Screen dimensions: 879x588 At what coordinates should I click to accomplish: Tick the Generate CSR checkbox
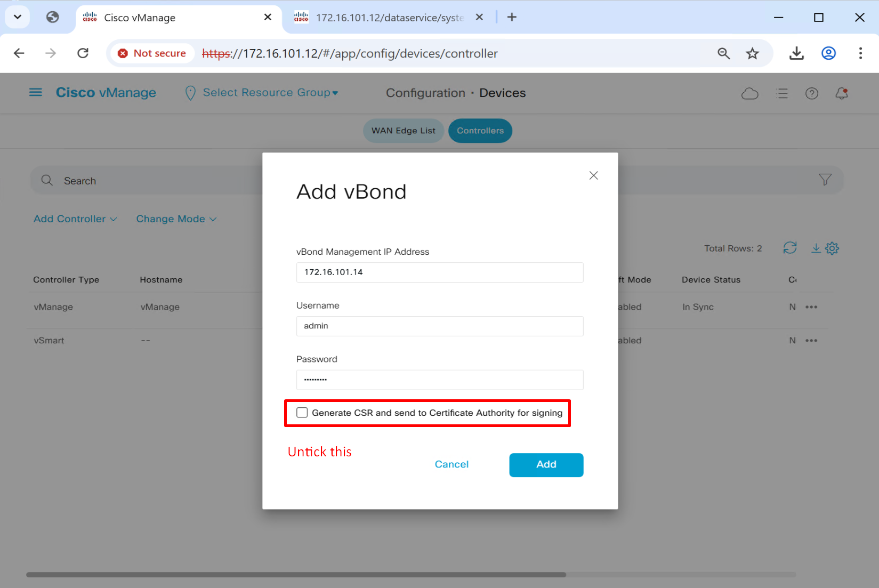pos(302,413)
